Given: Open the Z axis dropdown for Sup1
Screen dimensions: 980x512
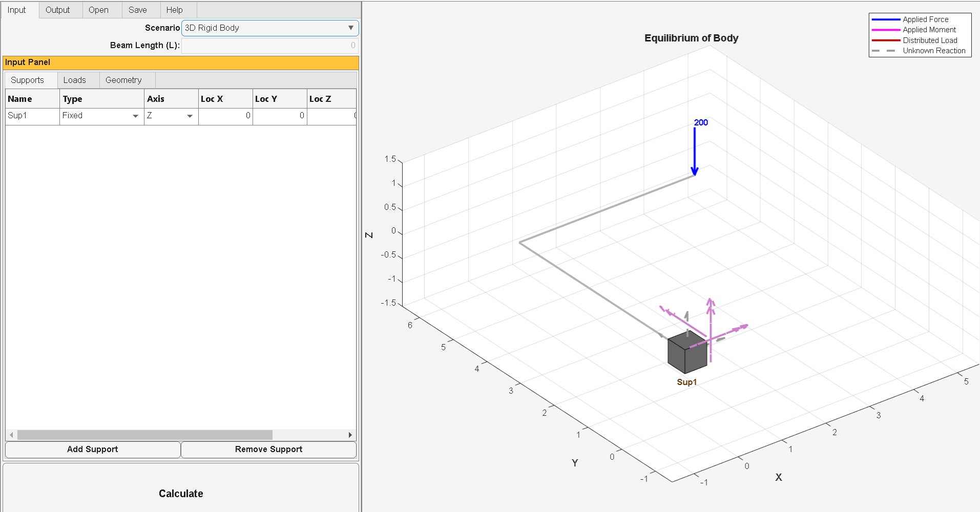Looking at the screenshot, I should (x=171, y=116).
